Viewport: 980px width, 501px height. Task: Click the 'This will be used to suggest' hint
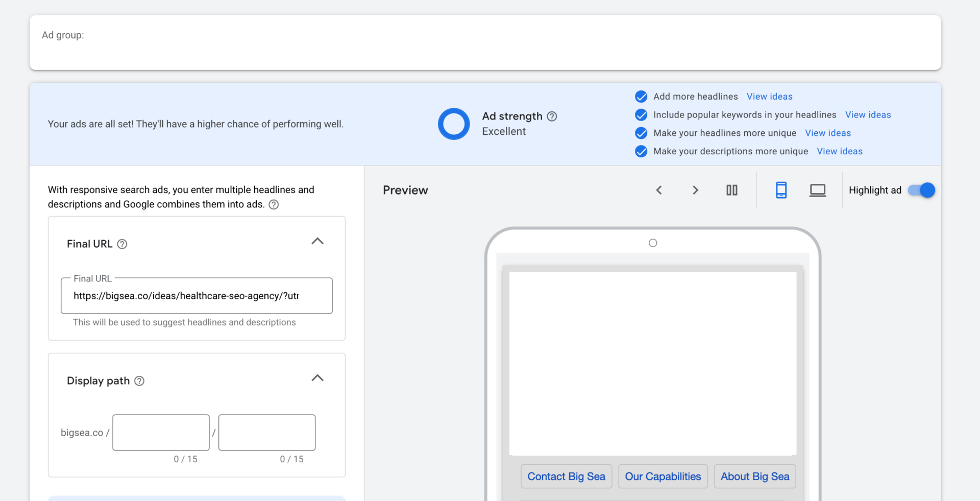(x=184, y=322)
